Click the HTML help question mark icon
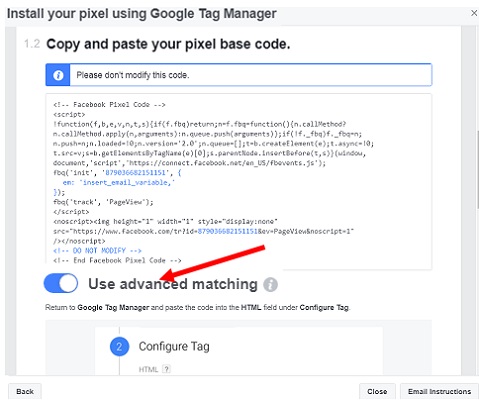This screenshot has width=479, height=400. pyautogui.click(x=166, y=369)
